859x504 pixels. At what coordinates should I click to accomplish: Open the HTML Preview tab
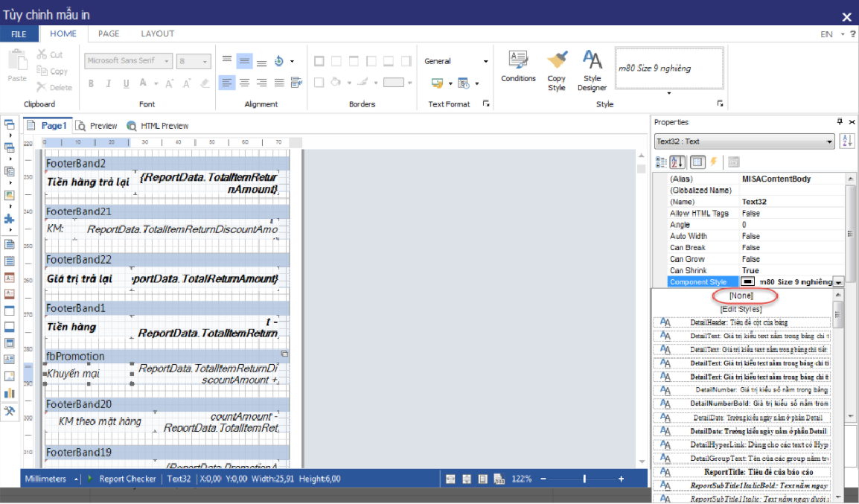[158, 126]
